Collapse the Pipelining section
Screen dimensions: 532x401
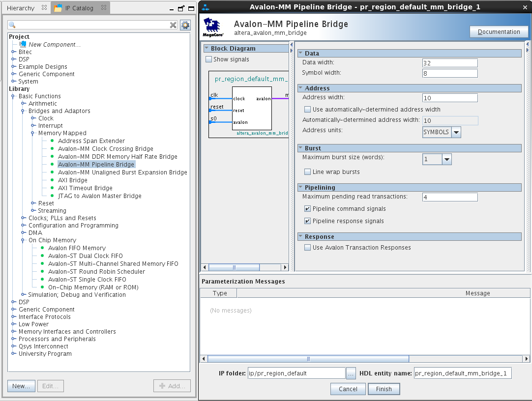pos(300,187)
